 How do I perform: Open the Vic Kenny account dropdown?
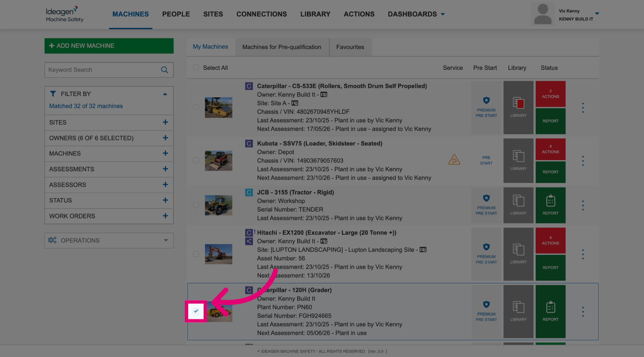[x=597, y=14]
